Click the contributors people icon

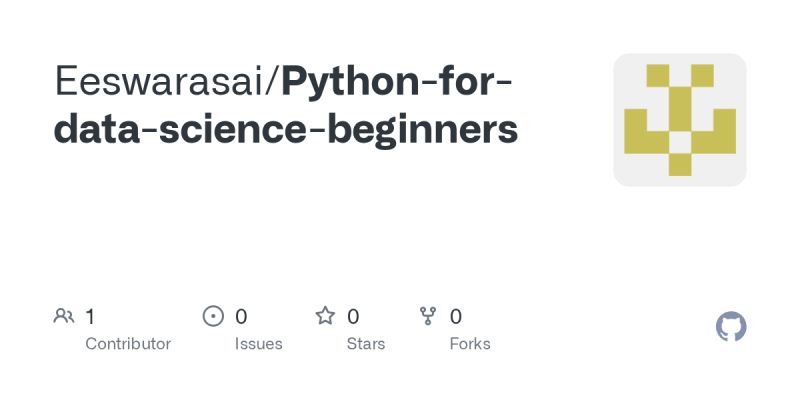(64, 317)
